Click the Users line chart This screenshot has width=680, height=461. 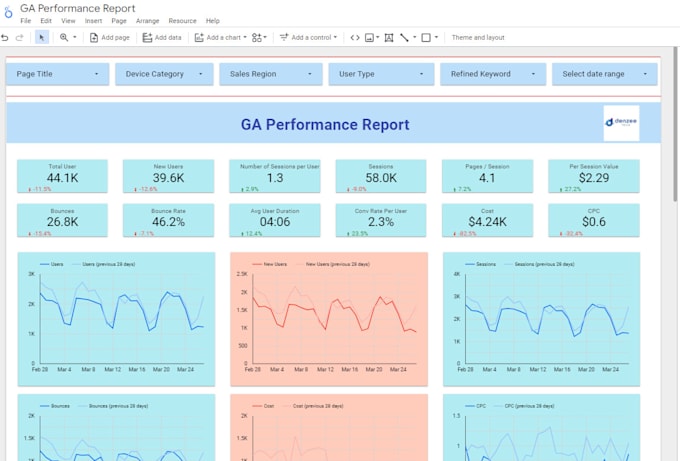[x=116, y=319]
